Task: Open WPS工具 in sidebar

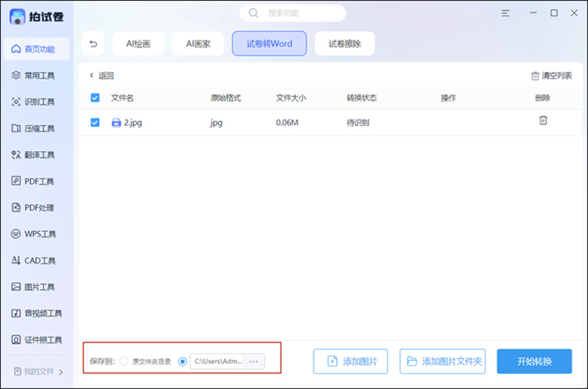Action: point(37,234)
